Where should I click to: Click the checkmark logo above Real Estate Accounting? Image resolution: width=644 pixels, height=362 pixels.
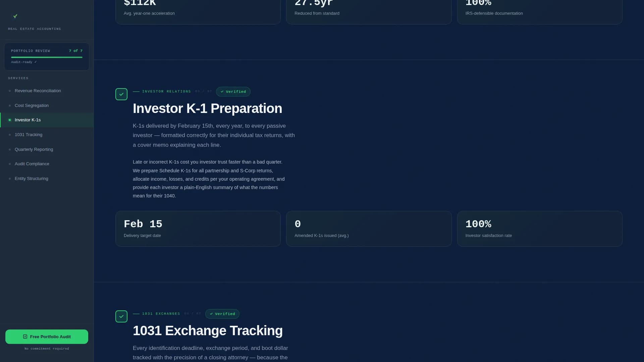tap(15, 16)
